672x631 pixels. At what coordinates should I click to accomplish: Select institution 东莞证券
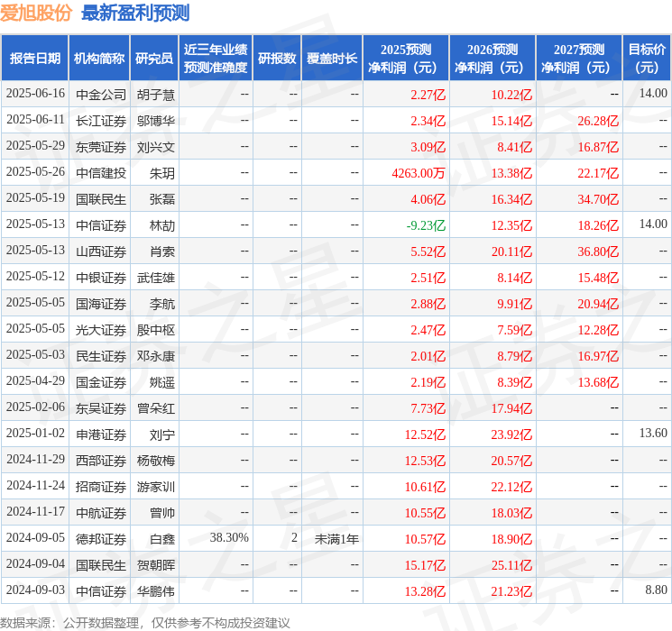(x=101, y=147)
